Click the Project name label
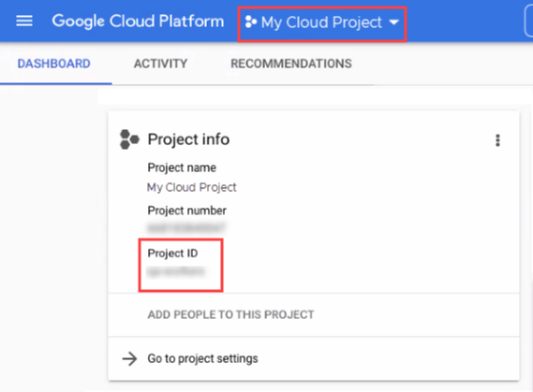533x392 pixels. point(182,167)
